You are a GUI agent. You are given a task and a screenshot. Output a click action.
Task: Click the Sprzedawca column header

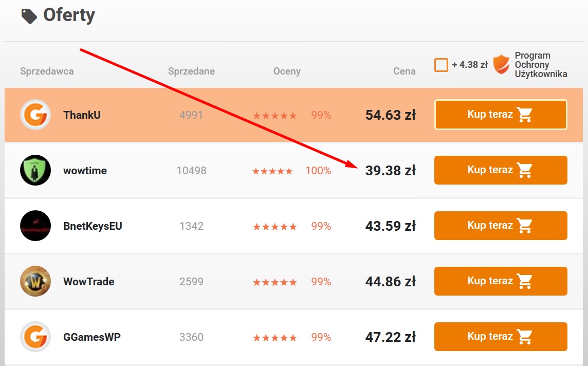pos(47,71)
